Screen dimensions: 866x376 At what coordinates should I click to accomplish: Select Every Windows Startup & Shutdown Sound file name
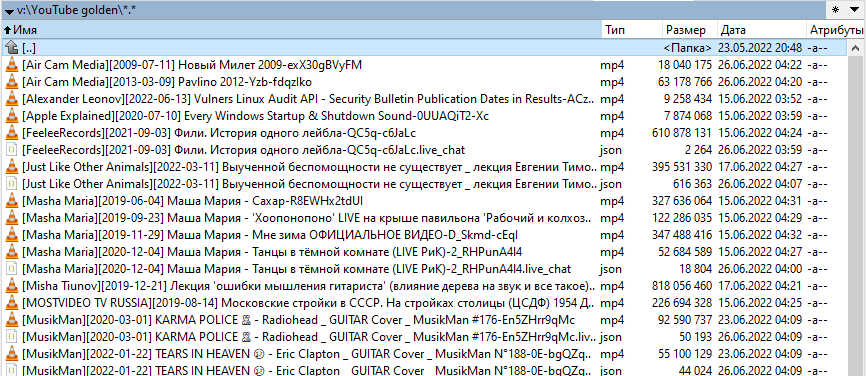pos(255,116)
